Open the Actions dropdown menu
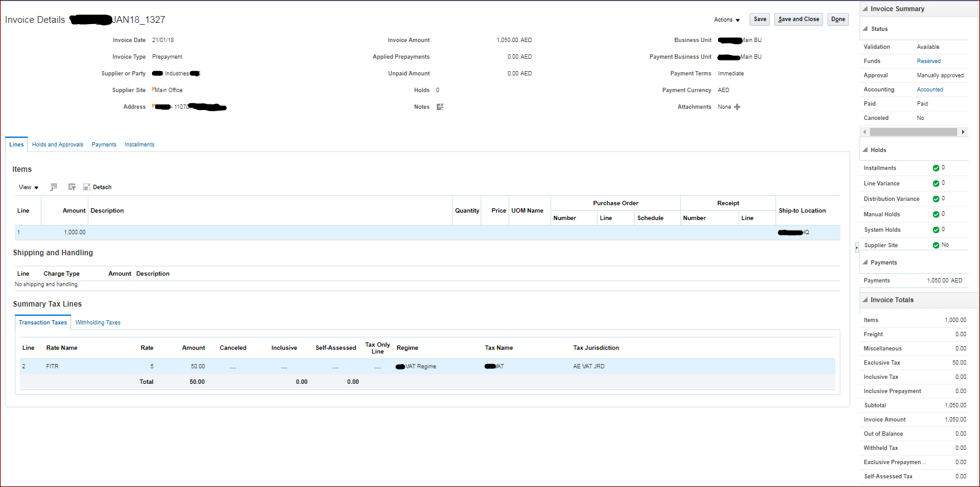The width and height of the screenshot is (980, 487). point(727,20)
